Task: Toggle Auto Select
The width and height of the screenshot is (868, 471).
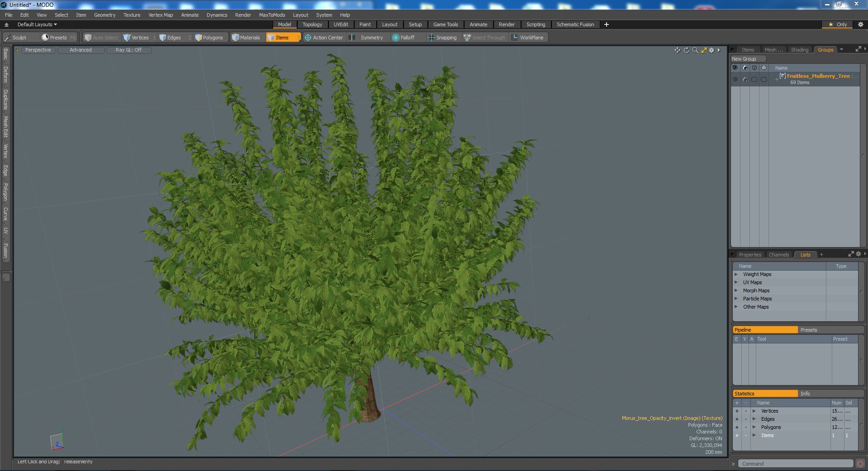Action: click(x=101, y=38)
